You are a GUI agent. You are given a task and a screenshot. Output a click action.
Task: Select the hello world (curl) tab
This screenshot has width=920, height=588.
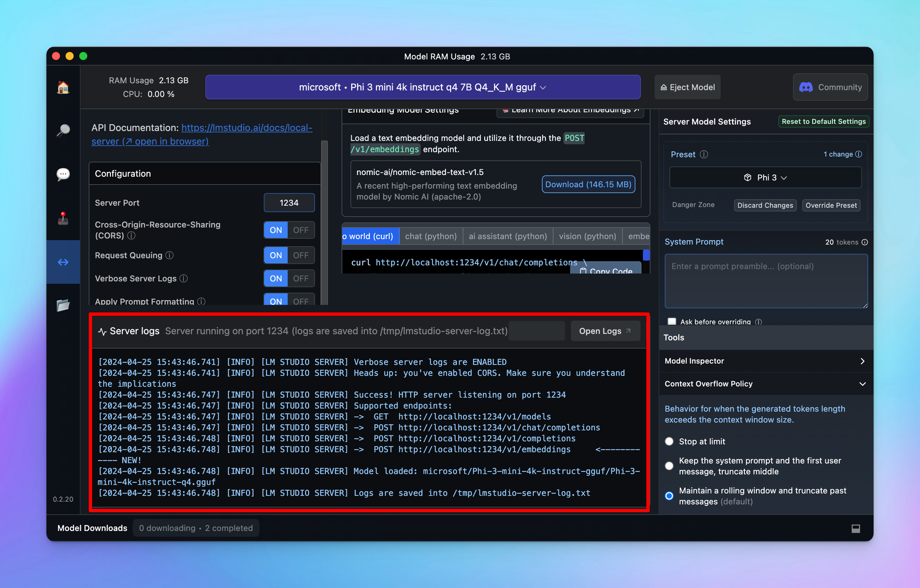(x=371, y=236)
